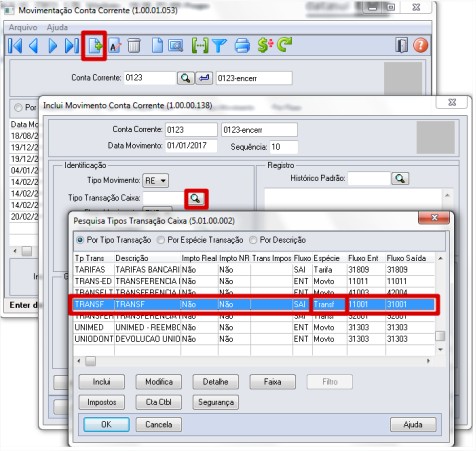The height and width of the screenshot is (451, 476).
Task: Click the 20/02 date row in main window
Action: (25, 217)
